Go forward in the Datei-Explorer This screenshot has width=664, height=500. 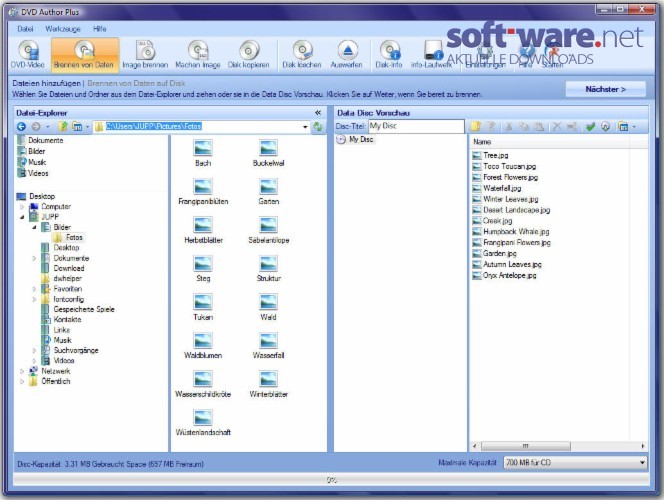click(x=36, y=126)
